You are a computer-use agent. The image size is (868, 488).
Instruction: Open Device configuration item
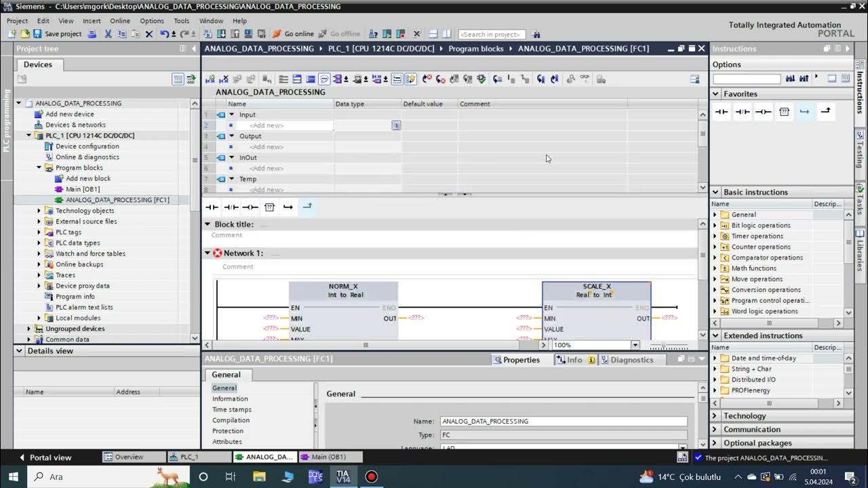point(87,146)
